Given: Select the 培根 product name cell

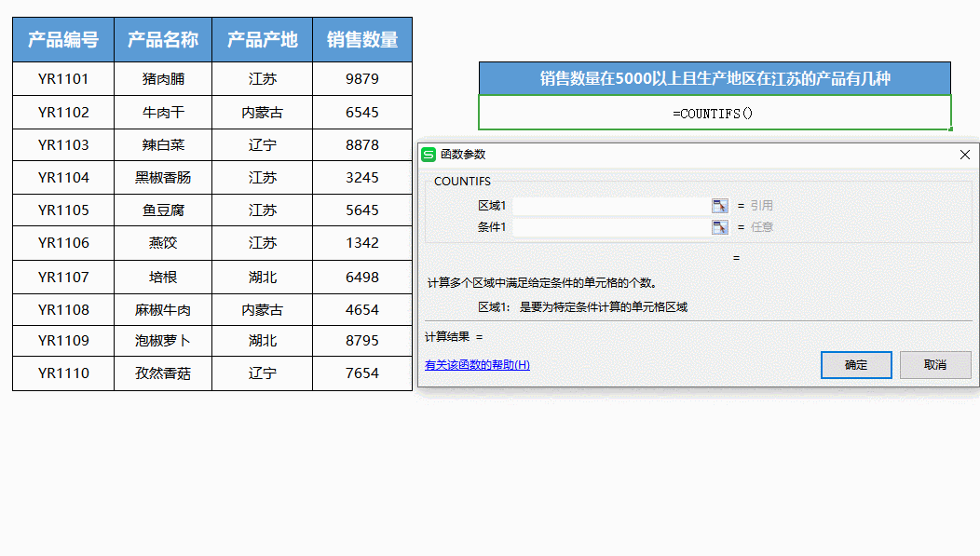Looking at the screenshot, I should pos(163,278).
